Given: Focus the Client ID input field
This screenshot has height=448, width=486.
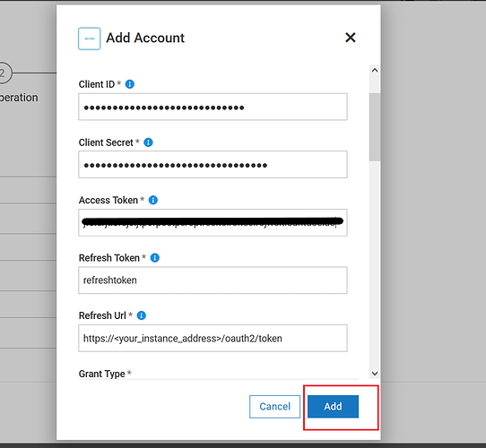Looking at the screenshot, I should point(213,107).
